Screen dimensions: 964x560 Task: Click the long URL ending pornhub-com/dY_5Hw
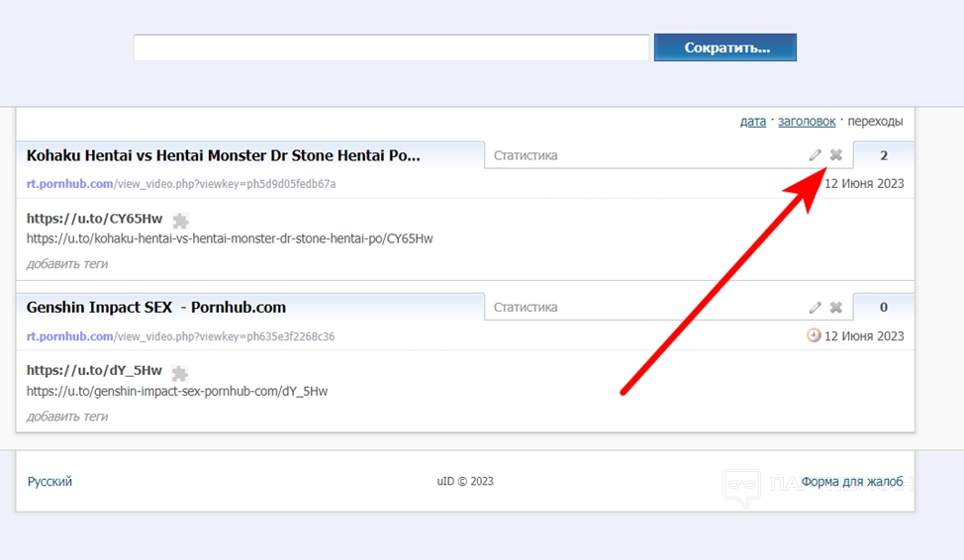click(x=177, y=391)
